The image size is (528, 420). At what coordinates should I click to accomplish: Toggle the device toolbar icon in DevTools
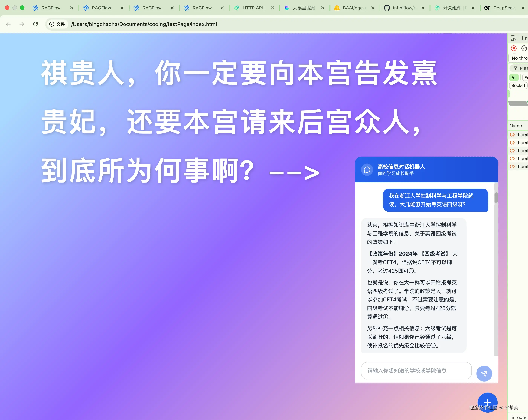point(524,38)
